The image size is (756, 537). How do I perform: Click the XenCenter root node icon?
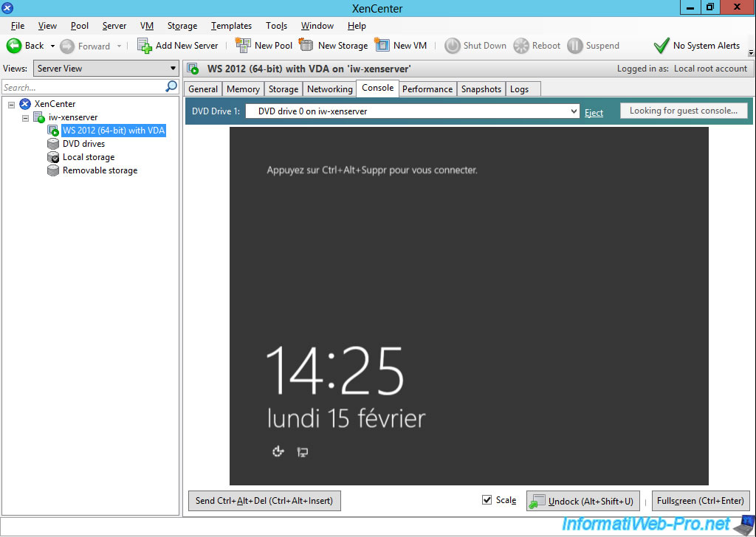(x=25, y=103)
